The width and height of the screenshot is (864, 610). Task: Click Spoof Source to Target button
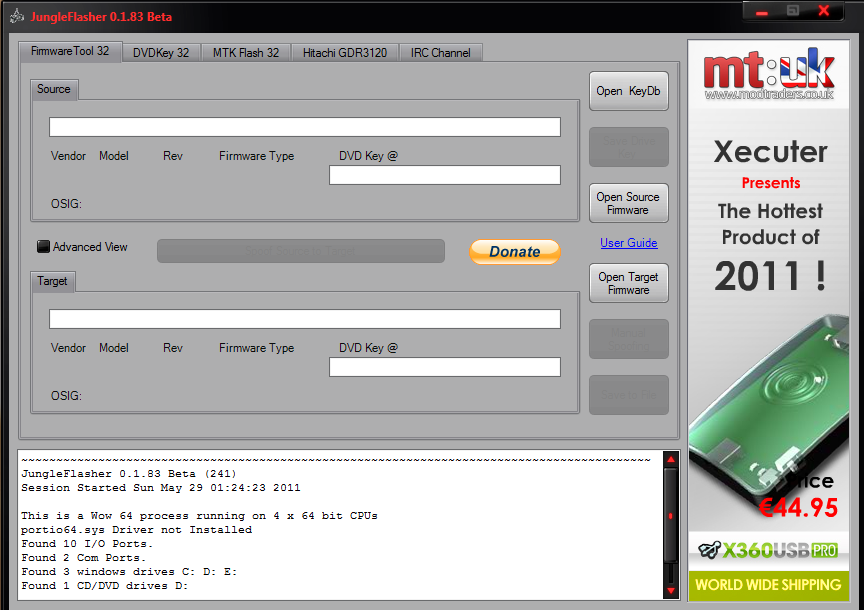tap(301, 251)
